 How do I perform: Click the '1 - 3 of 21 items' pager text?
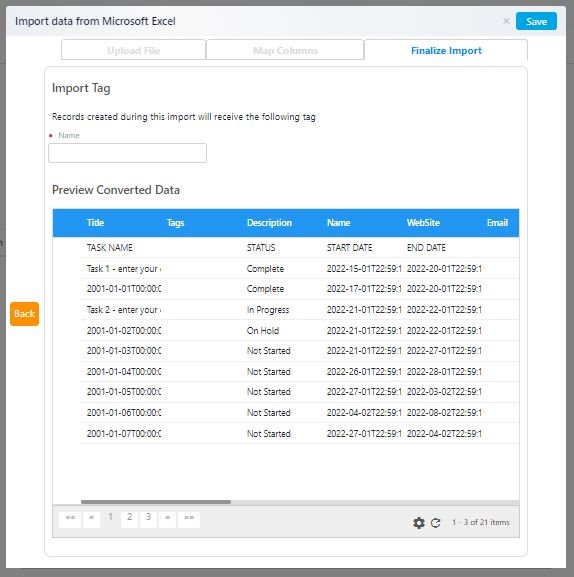[481, 522]
